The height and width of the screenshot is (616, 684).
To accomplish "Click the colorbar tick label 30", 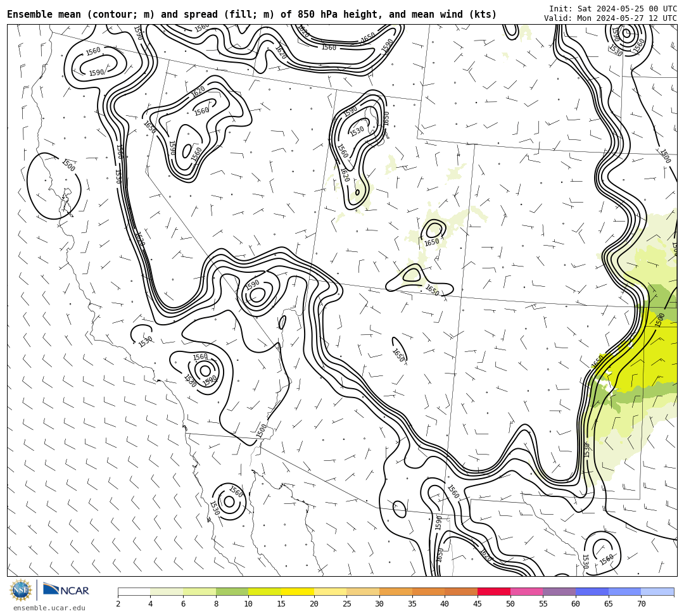I will pos(379,604).
